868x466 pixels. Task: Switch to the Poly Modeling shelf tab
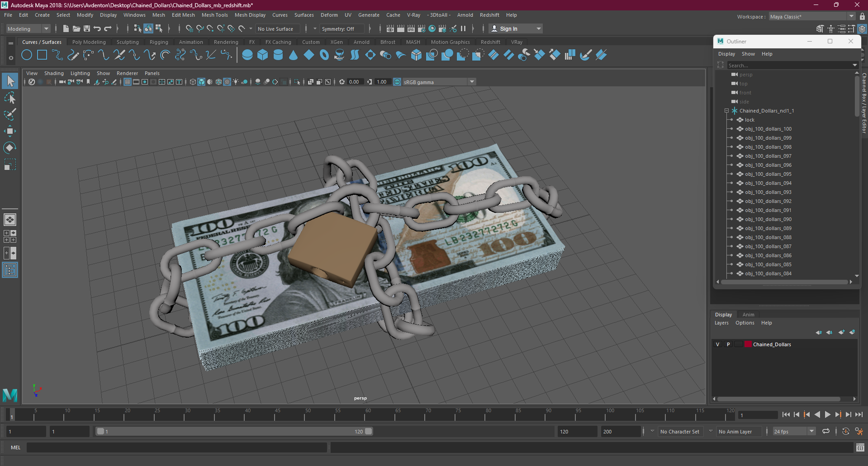tap(89, 42)
